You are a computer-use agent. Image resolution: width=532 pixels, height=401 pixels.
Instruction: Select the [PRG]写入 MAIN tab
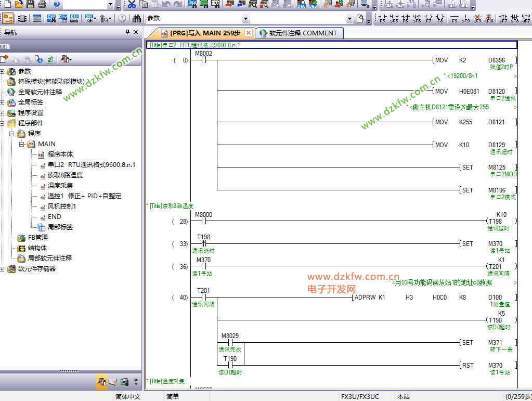[x=204, y=33]
